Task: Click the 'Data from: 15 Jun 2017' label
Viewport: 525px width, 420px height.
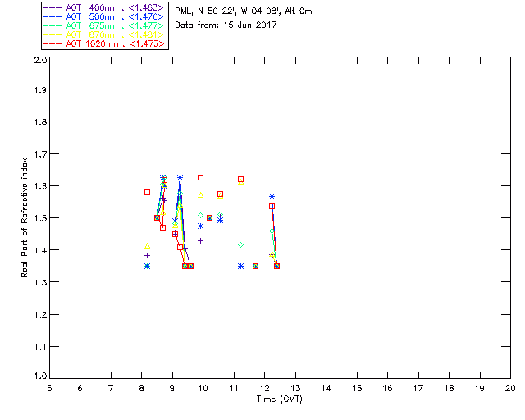Action: 226,25
